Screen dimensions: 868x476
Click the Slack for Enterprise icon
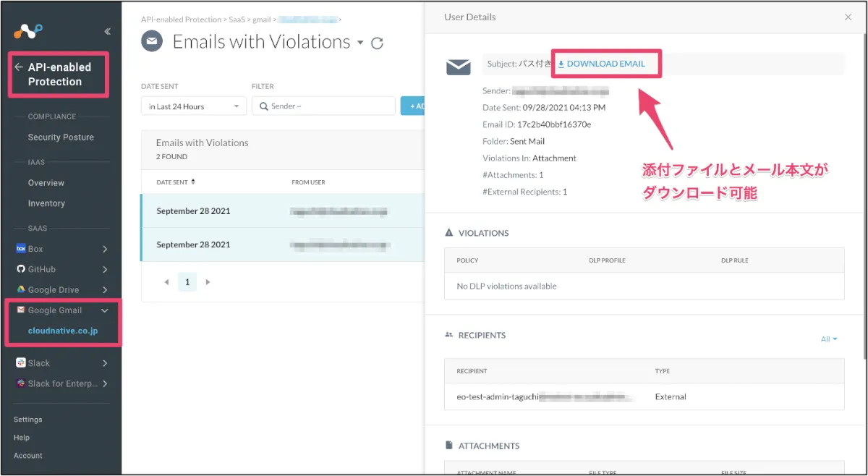coord(21,383)
